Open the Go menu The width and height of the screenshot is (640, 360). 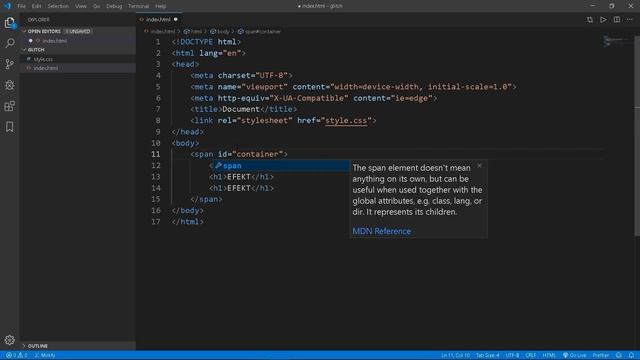(x=96, y=6)
